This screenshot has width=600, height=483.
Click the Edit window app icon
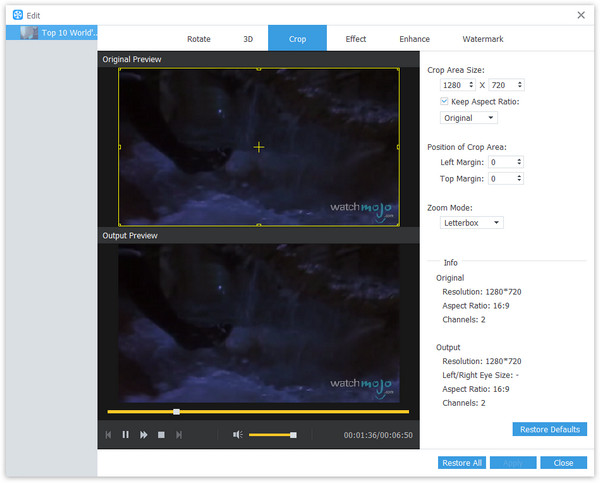click(x=18, y=15)
